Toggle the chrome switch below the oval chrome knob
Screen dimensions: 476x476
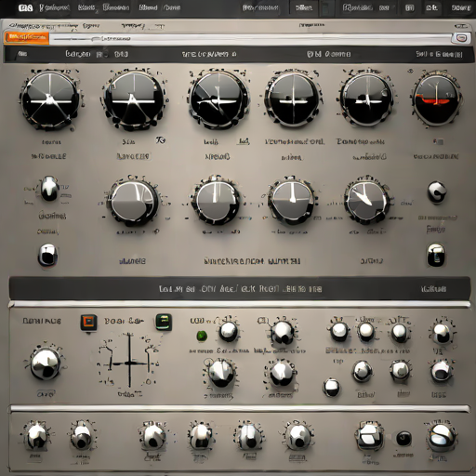tap(47, 256)
